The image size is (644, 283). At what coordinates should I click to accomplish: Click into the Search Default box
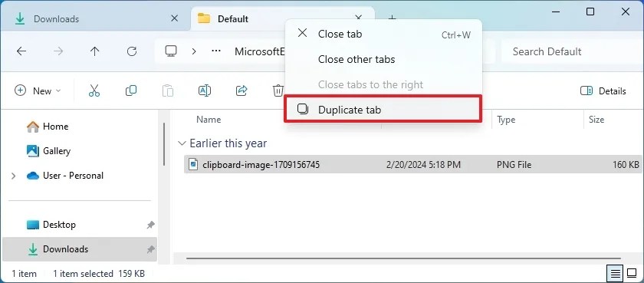point(573,51)
